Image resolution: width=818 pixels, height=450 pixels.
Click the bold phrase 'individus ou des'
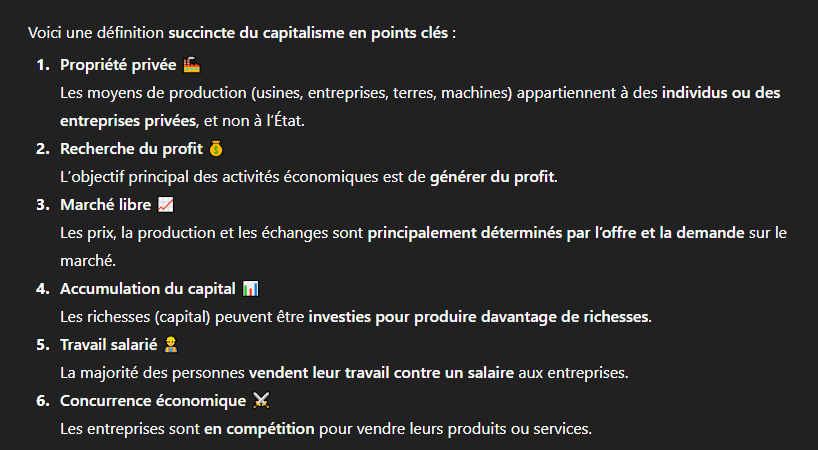click(721, 93)
